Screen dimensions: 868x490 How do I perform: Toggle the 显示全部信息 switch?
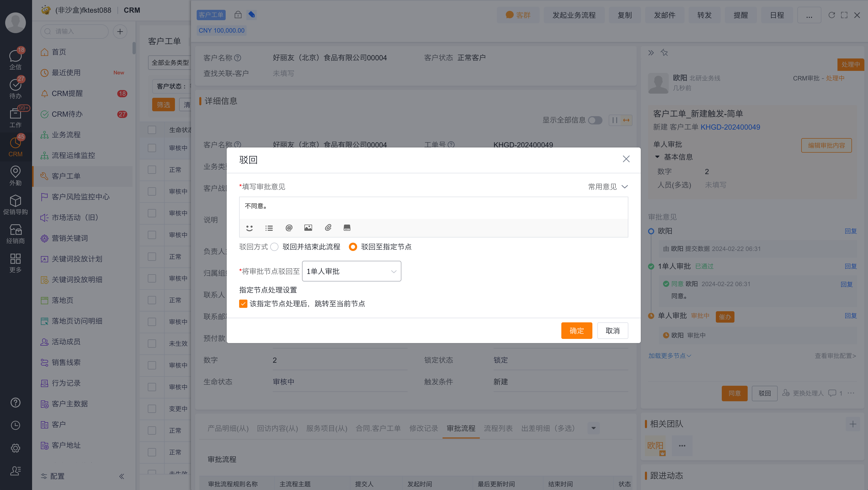tap(595, 120)
